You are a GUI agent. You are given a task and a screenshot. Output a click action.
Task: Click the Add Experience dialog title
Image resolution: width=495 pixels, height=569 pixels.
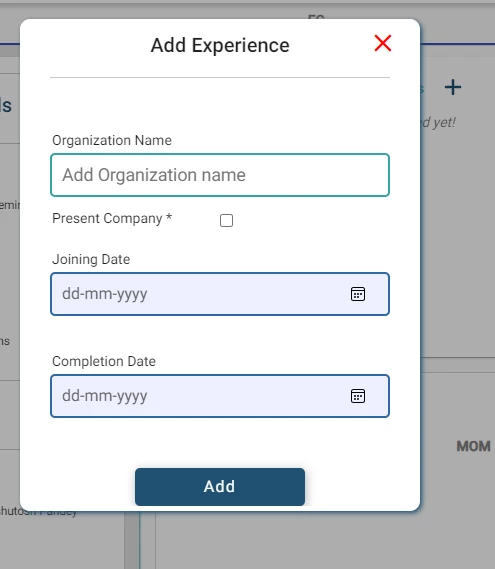pyautogui.click(x=220, y=45)
